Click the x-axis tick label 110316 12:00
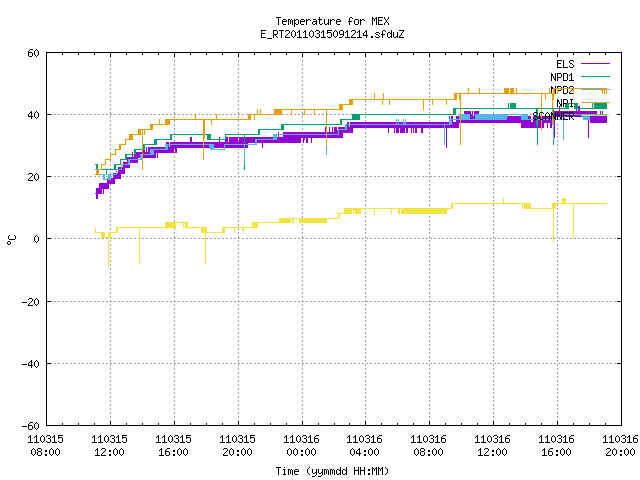Screen dimensions: 640x480 point(492,446)
